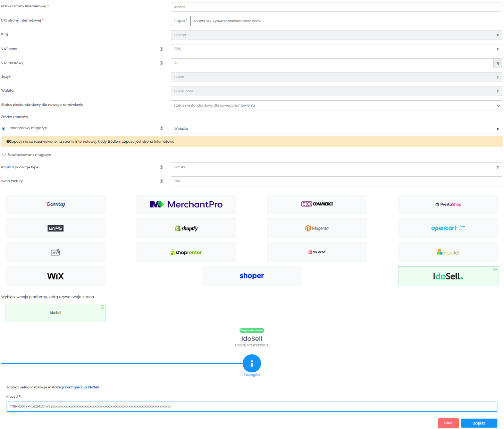Open the Waluta dropdown showing Polish Zloty

click(x=336, y=91)
